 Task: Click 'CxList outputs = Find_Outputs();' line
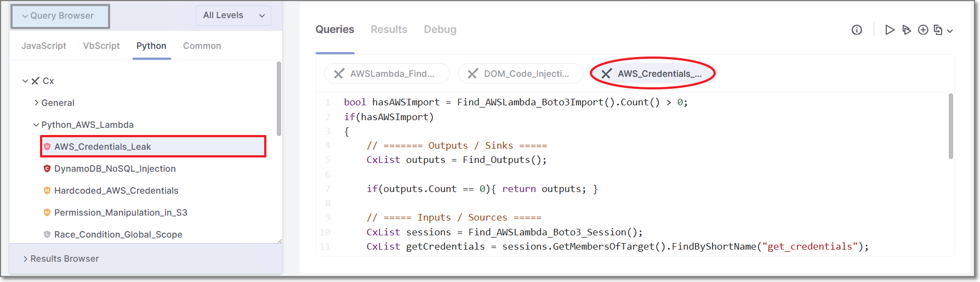coord(457,160)
